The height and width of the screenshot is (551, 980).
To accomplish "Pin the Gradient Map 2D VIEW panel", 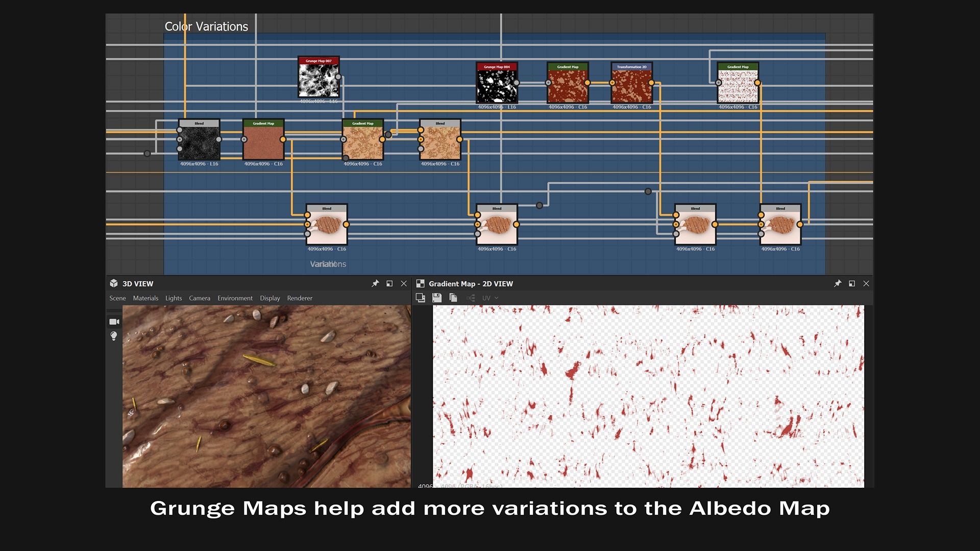I will (838, 284).
